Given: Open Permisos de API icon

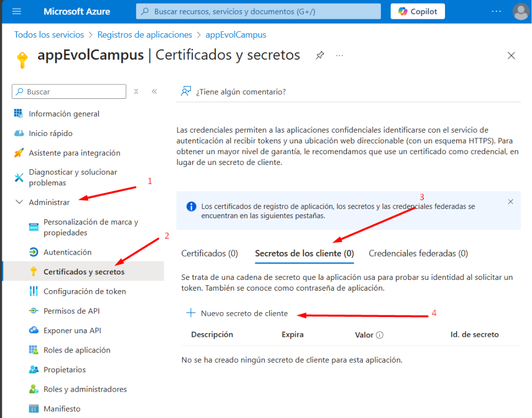Looking at the screenshot, I should tap(34, 311).
